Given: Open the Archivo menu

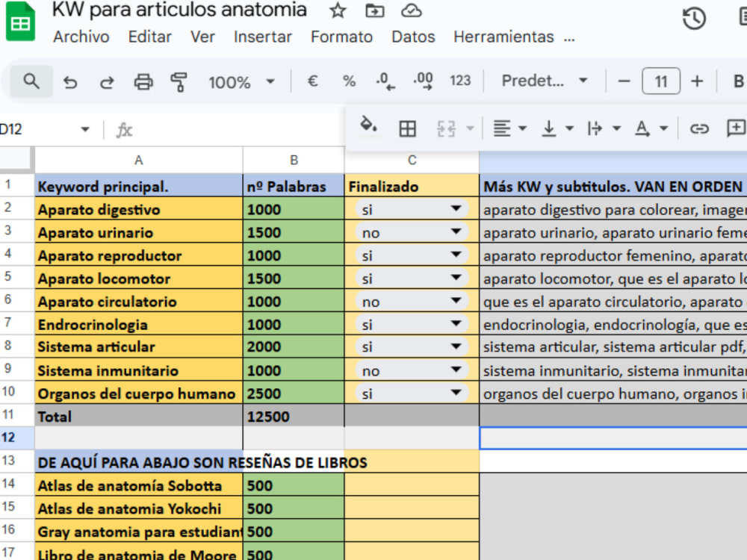Looking at the screenshot, I should pyautogui.click(x=81, y=37).
